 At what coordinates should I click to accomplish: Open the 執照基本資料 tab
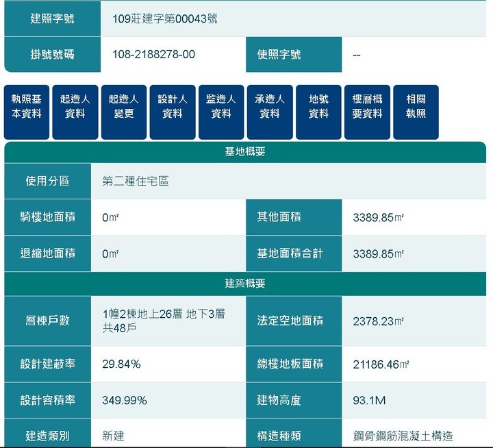point(27,112)
